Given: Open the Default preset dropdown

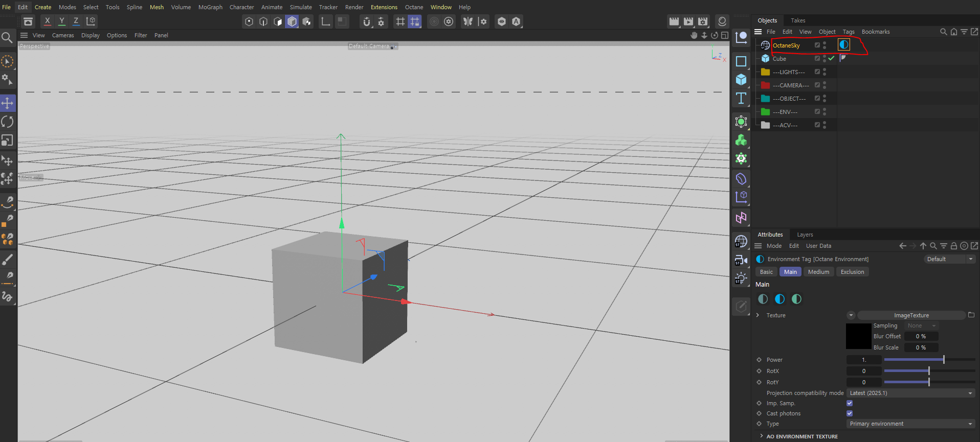Looking at the screenshot, I should coord(949,259).
